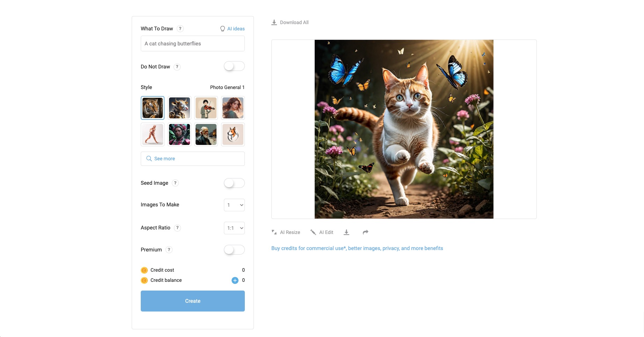Image resolution: width=644 pixels, height=337 pixels.
Task: Open the Aspect Ratio help icon
Action: click(x=177, y=228)
